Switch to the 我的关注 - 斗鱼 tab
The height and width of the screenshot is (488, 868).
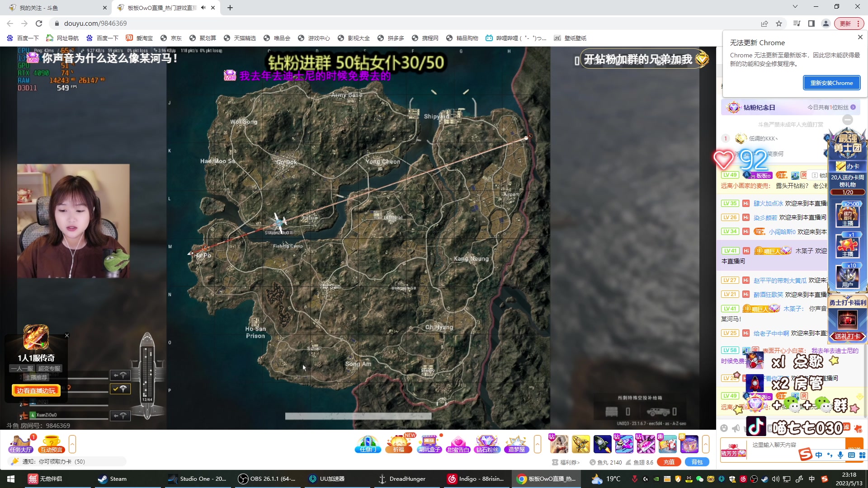(x=57, y=8)
